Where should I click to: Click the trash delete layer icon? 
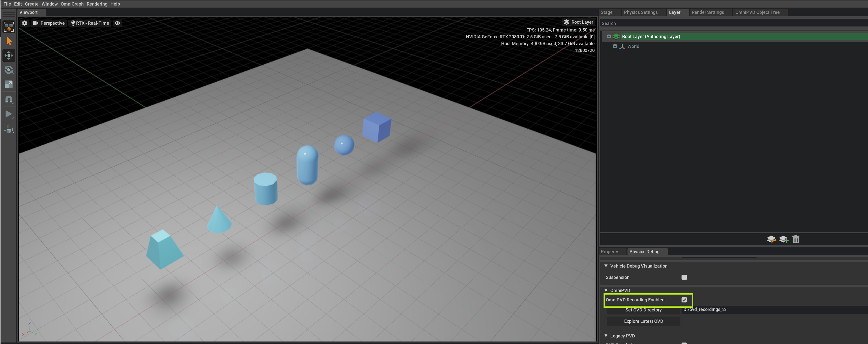tap(796, 239)
